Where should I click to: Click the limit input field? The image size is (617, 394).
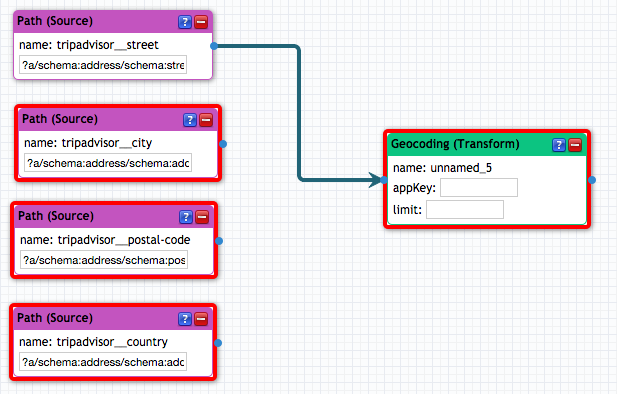465,209
